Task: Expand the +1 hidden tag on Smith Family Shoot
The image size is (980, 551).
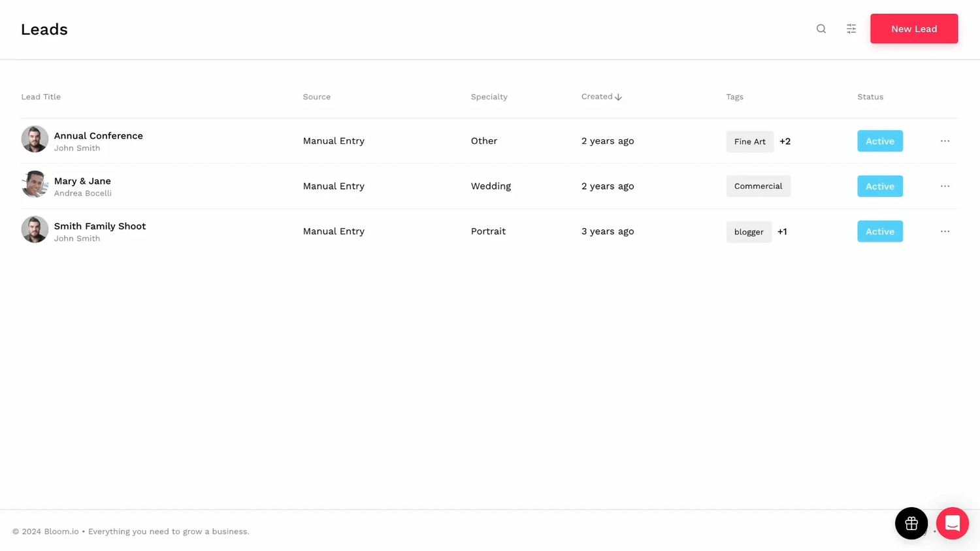Action: 782,231
